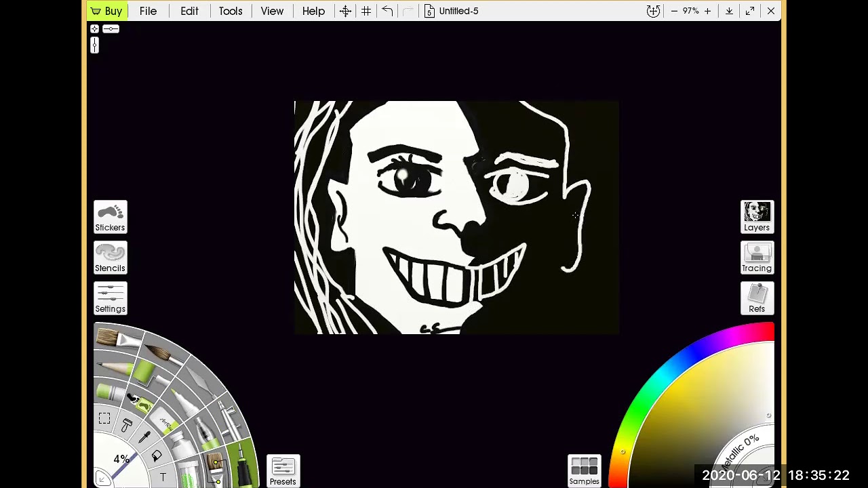Image resolution: width=868 pixels, height=488 pixels.
Task: Click the squeegee-shaped tool beside Selection tool
Action: [x=127, y=424]
